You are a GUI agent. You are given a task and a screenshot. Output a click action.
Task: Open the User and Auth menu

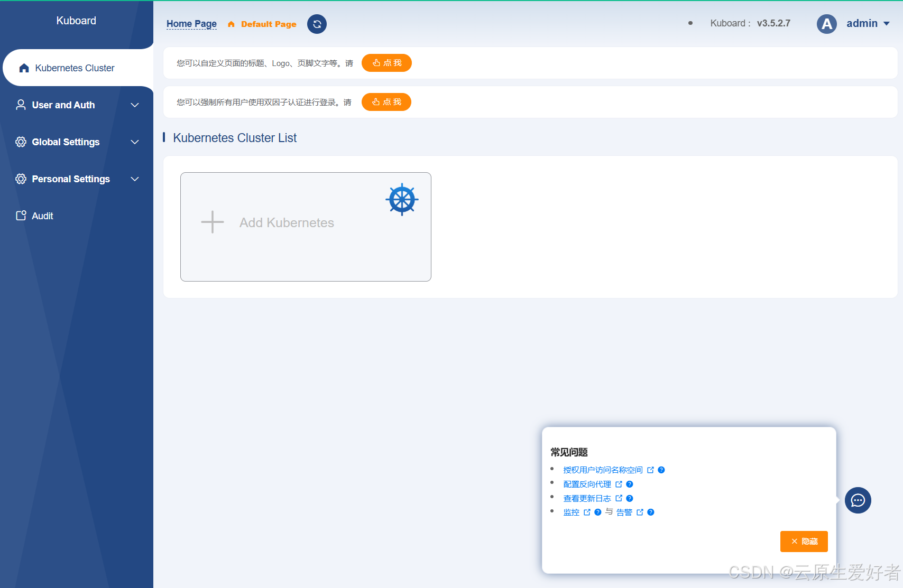coord(77,105)
